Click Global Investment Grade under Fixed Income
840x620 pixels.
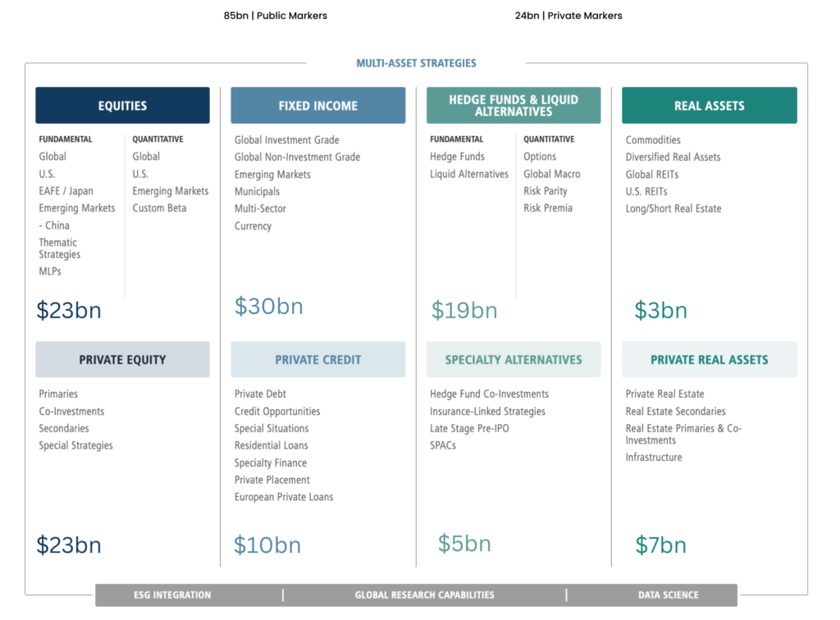pyautogui.click(x=286, y=140)
